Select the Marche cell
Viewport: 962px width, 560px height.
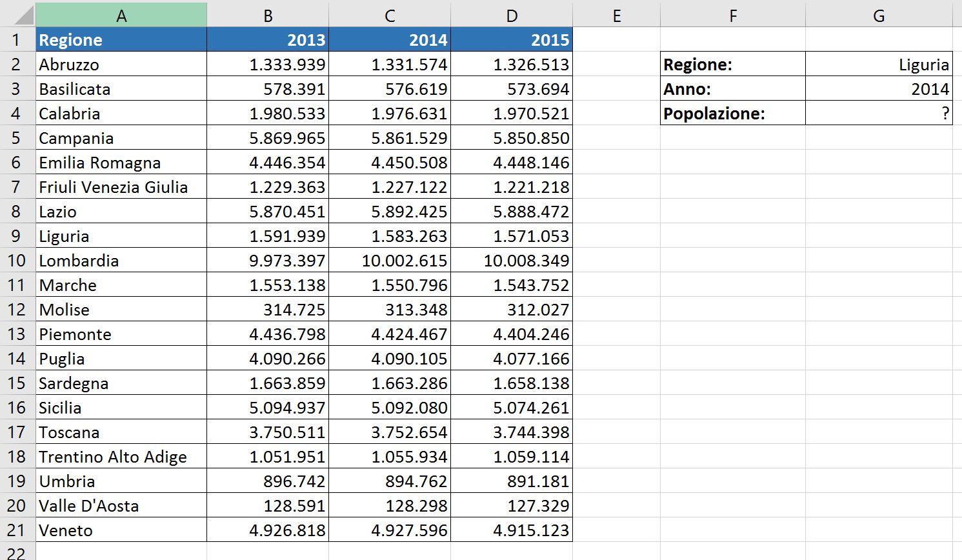(121, 285)
